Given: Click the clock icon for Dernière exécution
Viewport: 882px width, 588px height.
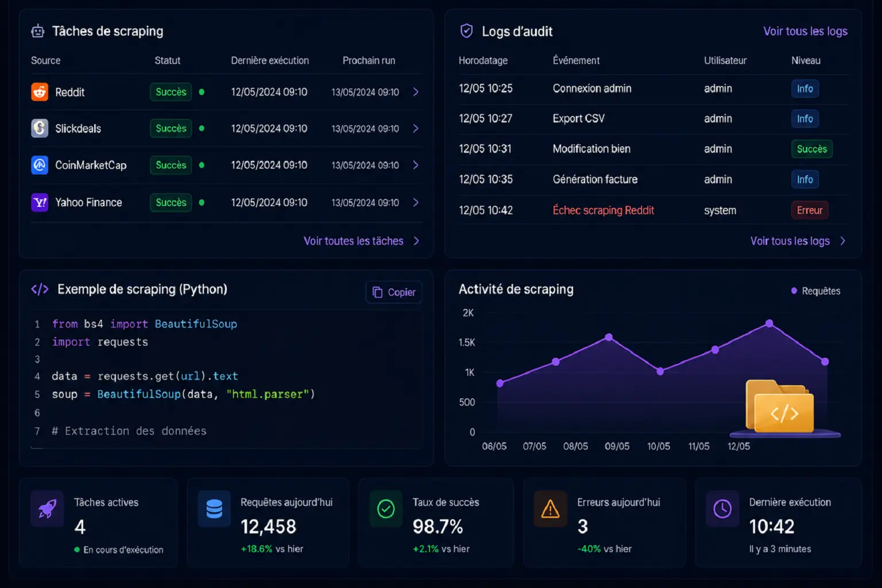Looking at the screenshot, I should point(722,509).
